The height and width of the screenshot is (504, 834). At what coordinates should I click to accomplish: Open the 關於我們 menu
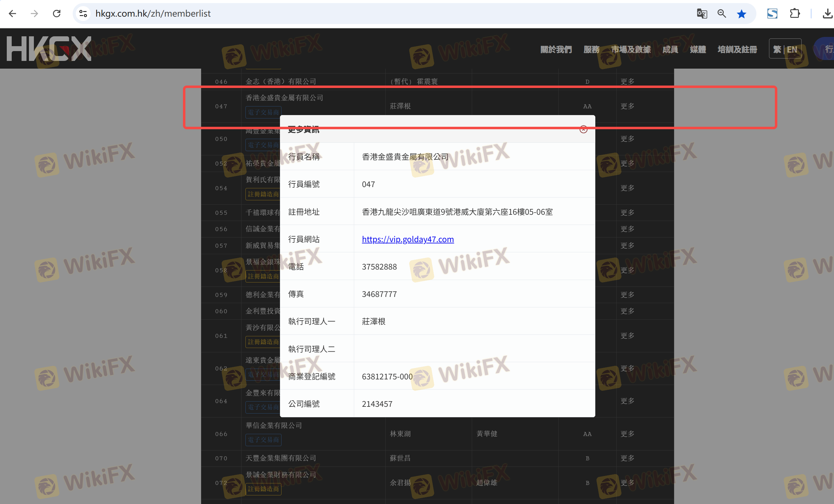[x=556, y=50]
